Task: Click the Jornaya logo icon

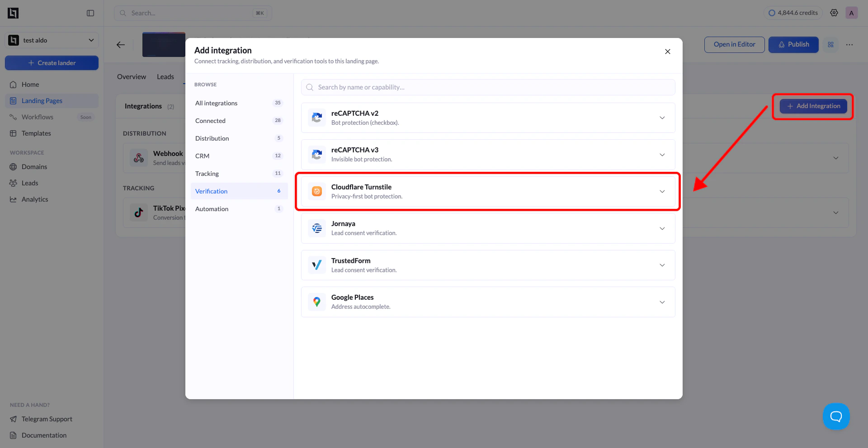Action: 317,228
